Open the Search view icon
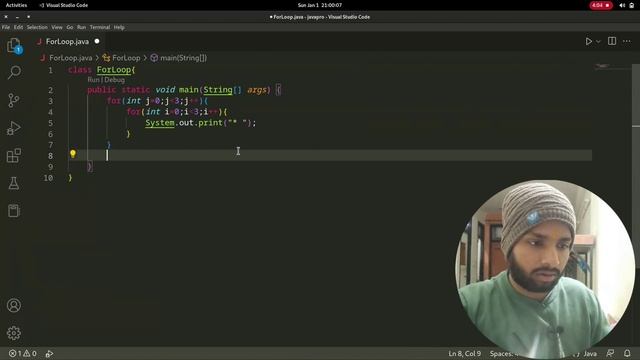 tap(14, 73)
